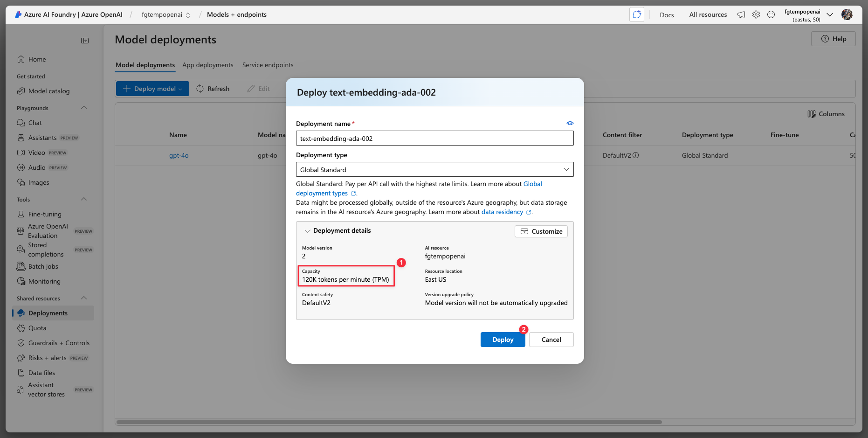Click the Monitoring icon
868x438 pixels.
21,281
